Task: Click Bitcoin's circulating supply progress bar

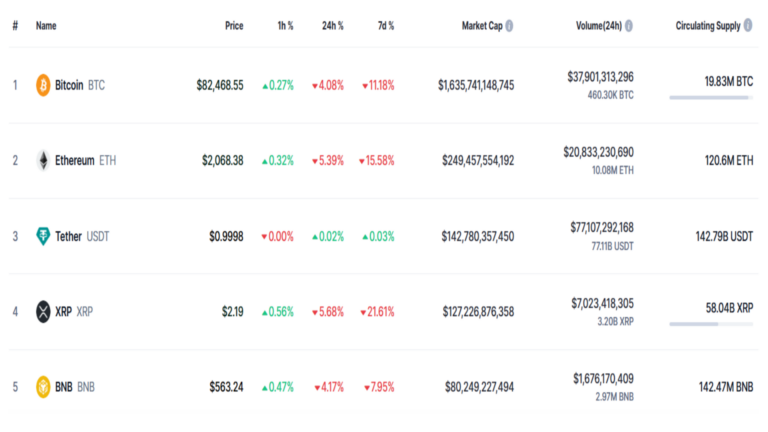Action: 710,98
